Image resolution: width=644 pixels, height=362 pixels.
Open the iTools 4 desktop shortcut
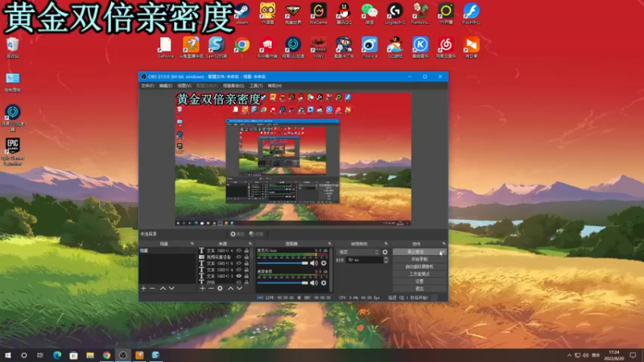(369, 47)
